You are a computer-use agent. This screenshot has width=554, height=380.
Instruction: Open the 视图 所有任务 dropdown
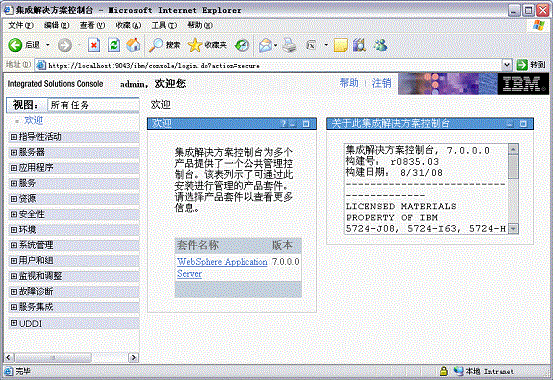tap(93, 105)
